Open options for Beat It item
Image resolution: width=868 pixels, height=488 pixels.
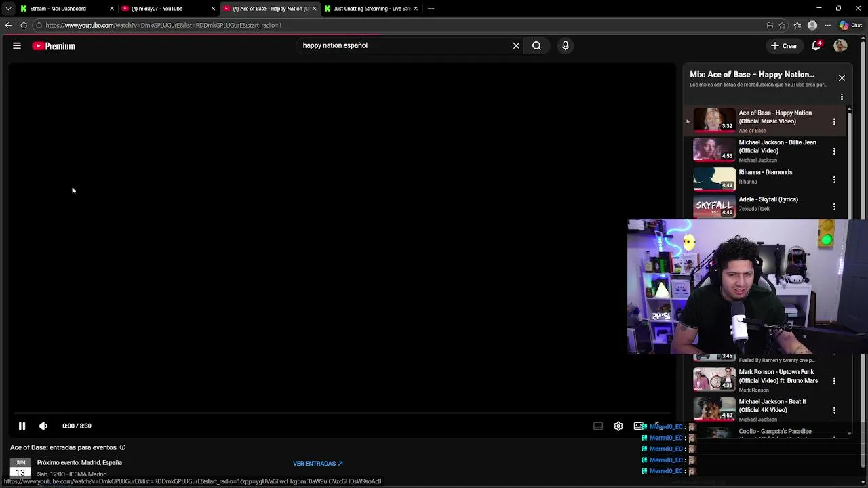click(x=834, y=410)
